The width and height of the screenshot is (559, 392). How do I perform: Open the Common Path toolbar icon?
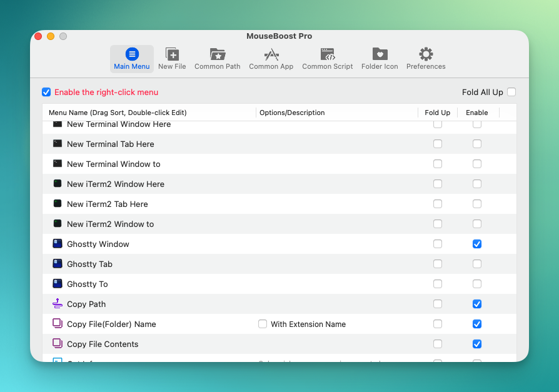(x=217, y=54)
